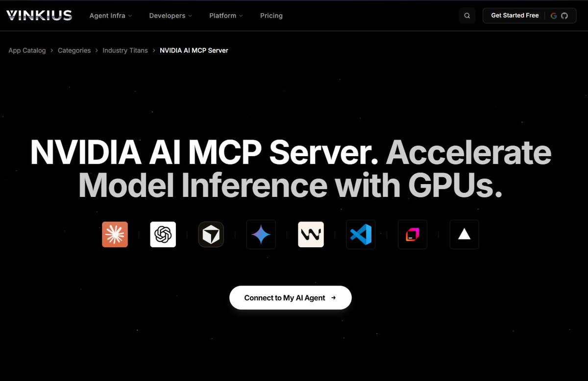Click the Google icon in Get Started
Screen dimensions: 588x381
[x=554, y=16]
